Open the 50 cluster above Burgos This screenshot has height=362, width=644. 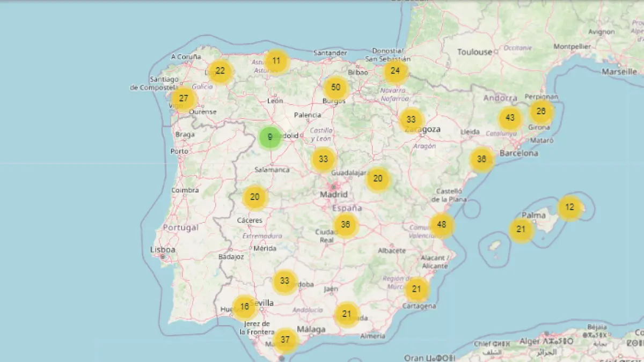[336, 87]
